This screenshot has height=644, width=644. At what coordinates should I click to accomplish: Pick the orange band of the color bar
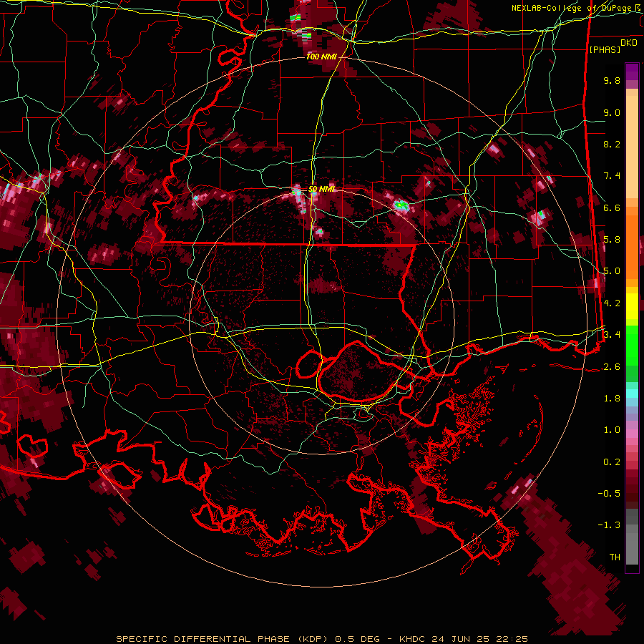pos(632,246)
